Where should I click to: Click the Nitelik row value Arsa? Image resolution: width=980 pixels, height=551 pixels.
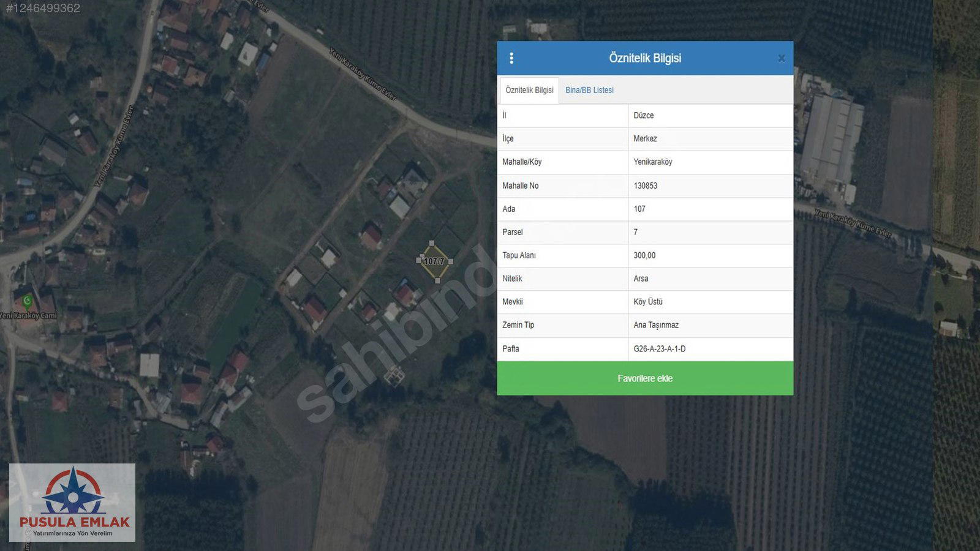point(641,279)
